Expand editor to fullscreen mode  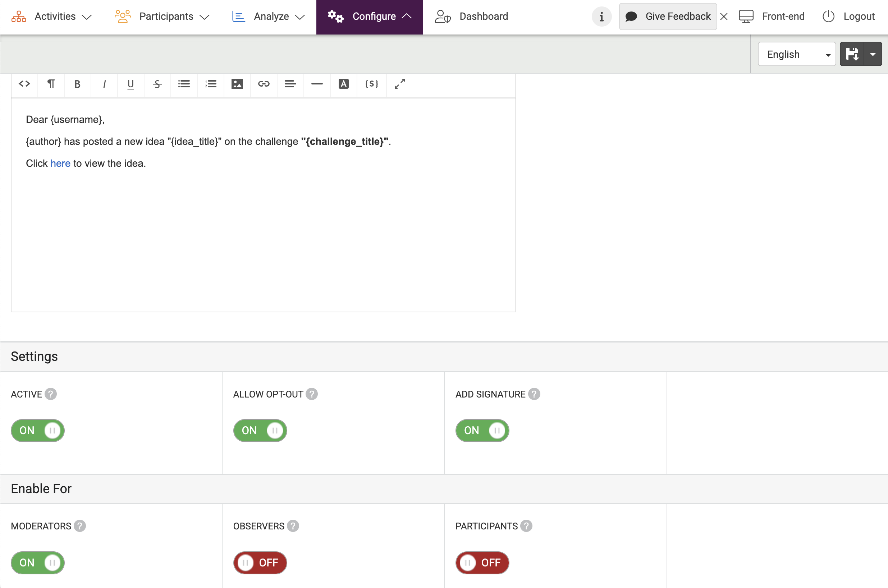coord(400,84)
